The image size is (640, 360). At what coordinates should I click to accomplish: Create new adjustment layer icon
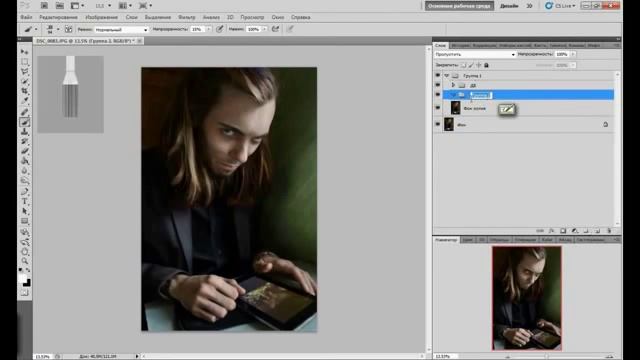click(x=574, y=231)
